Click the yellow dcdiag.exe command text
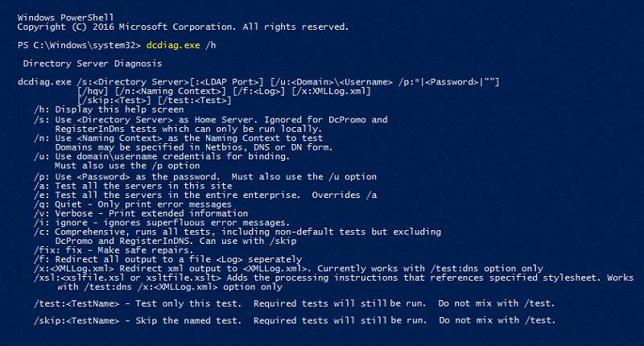644x346 pixels. pyautogui.click(x=173, y=45)
